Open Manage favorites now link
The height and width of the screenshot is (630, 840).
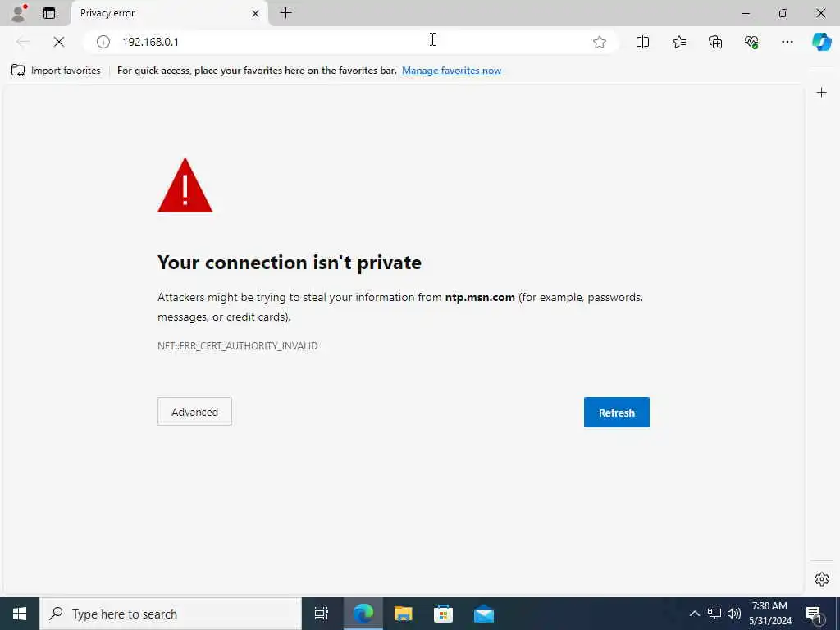[452, 71]
